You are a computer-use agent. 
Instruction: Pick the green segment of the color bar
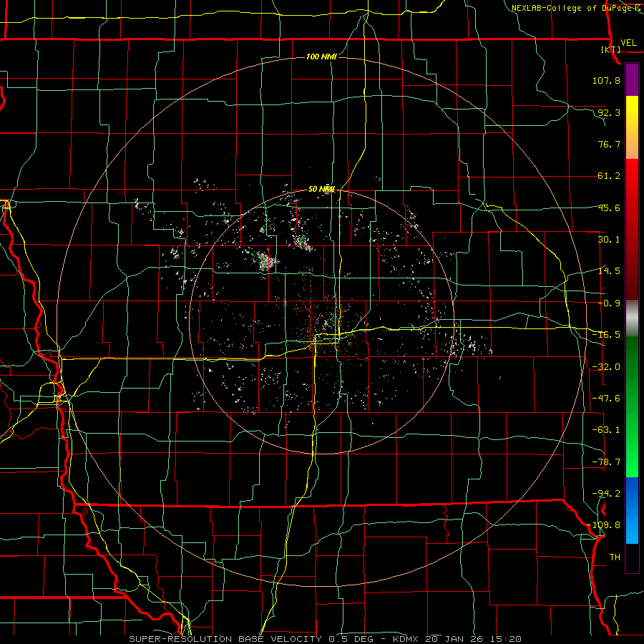(632, 406)
